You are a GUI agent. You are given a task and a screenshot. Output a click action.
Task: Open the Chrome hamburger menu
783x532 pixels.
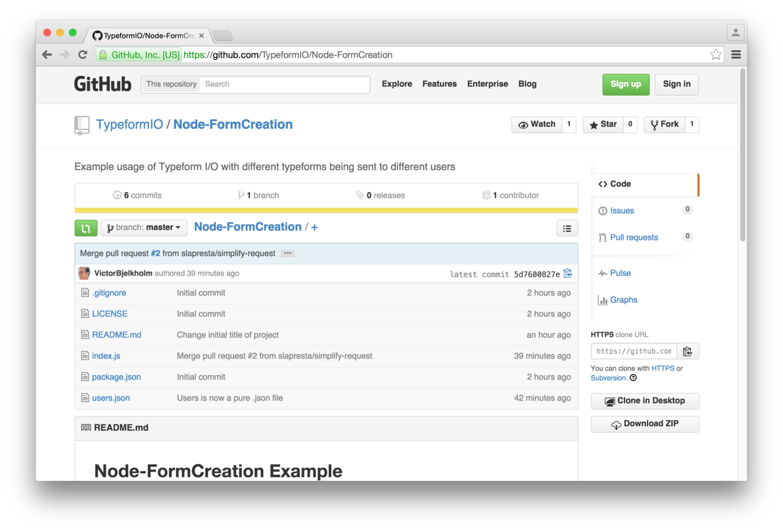pos(736,55)
